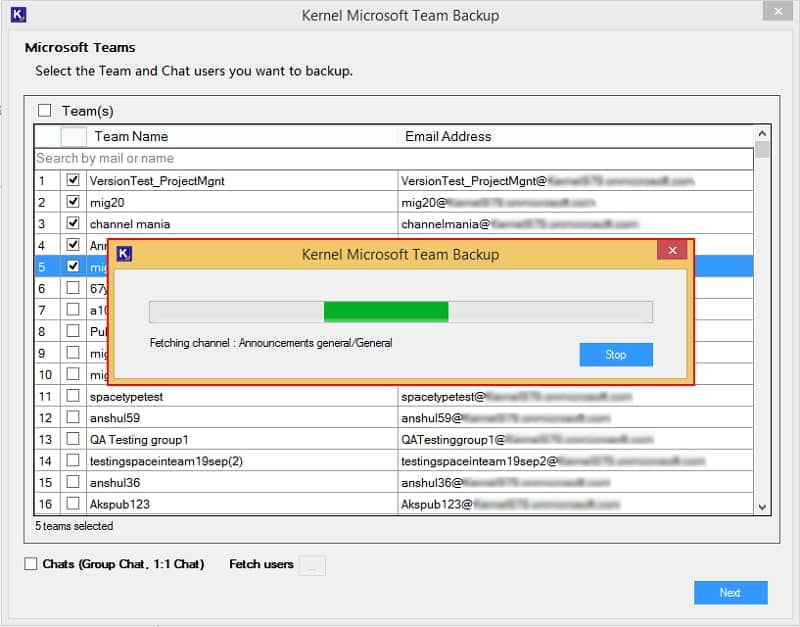Check the Akspub123 team checkbox
This screenshot has height=627, width=800.
(x=73, y=504)
